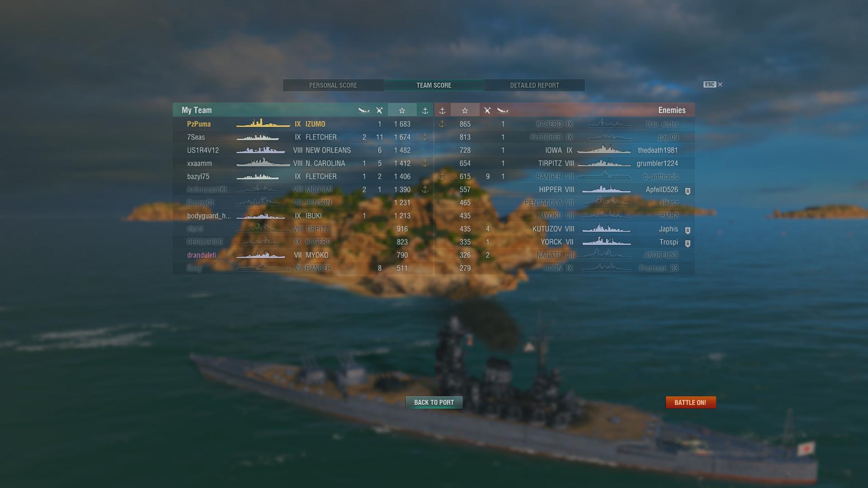The height and width of the screenshot is (488, 868).
Task: Close the results screen with ESC X
Action: click(x=713, y=84)
